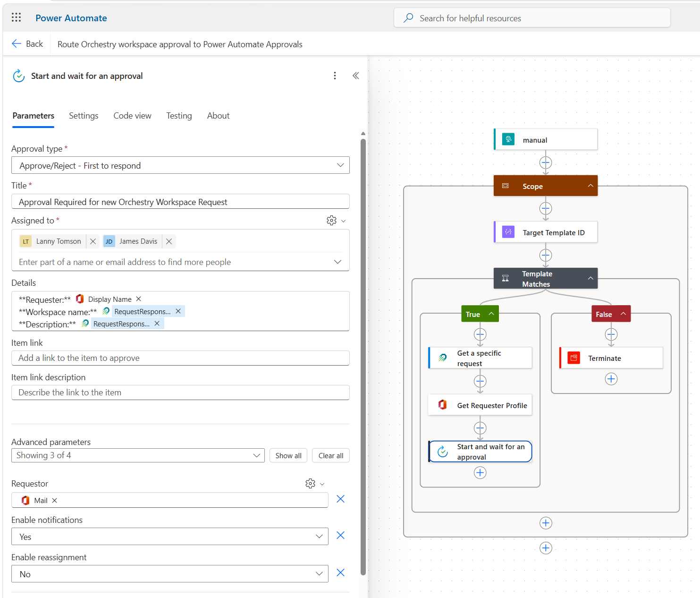Click the Item link description field
Viewport: 700px width, 598px height.
(180, 393)
